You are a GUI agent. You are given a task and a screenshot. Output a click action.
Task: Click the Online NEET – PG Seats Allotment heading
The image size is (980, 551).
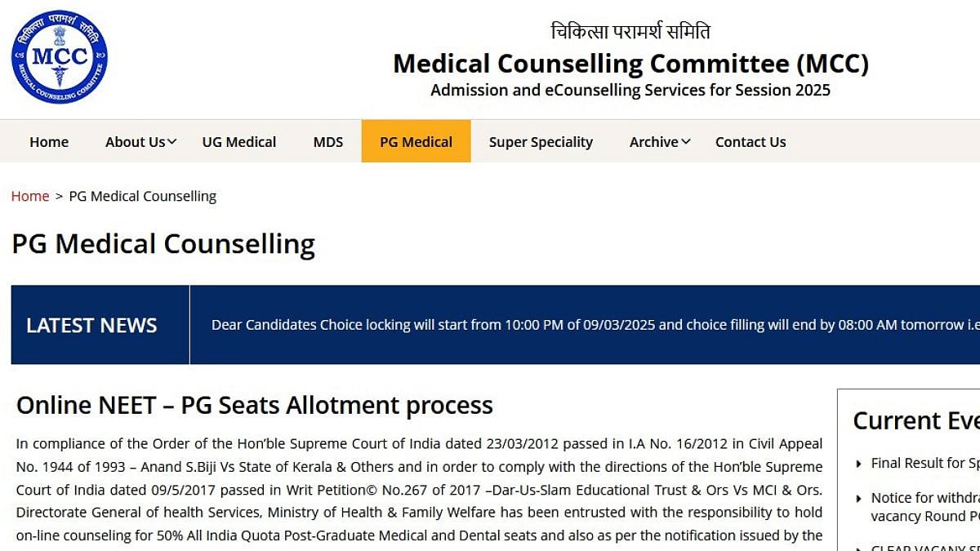coord(255,405)
